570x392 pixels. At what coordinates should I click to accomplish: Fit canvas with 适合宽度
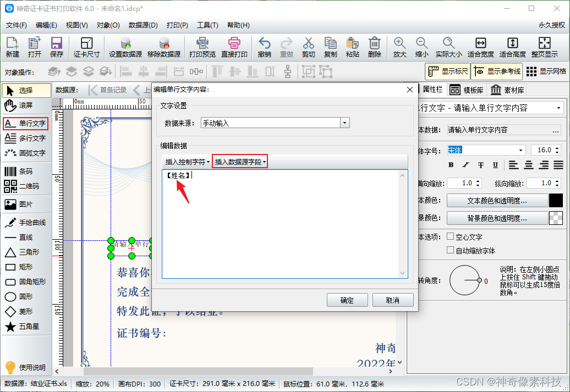tap(480, 47)
